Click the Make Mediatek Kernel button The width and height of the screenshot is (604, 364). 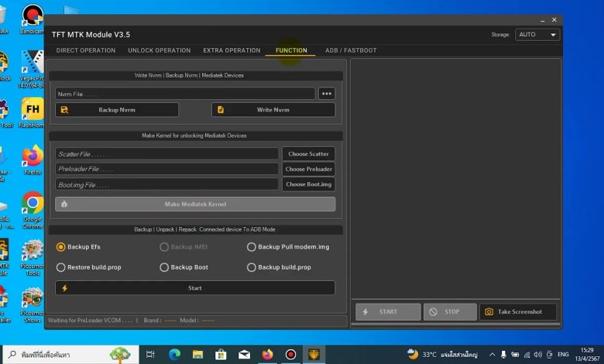tap(194, 204)
